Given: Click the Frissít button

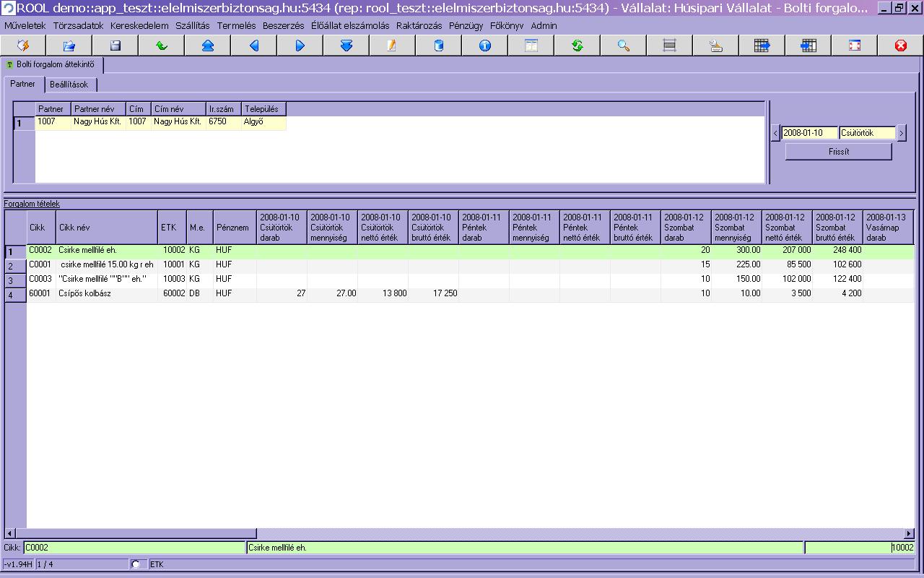Looking at the screenshot, I should [839, 152].
